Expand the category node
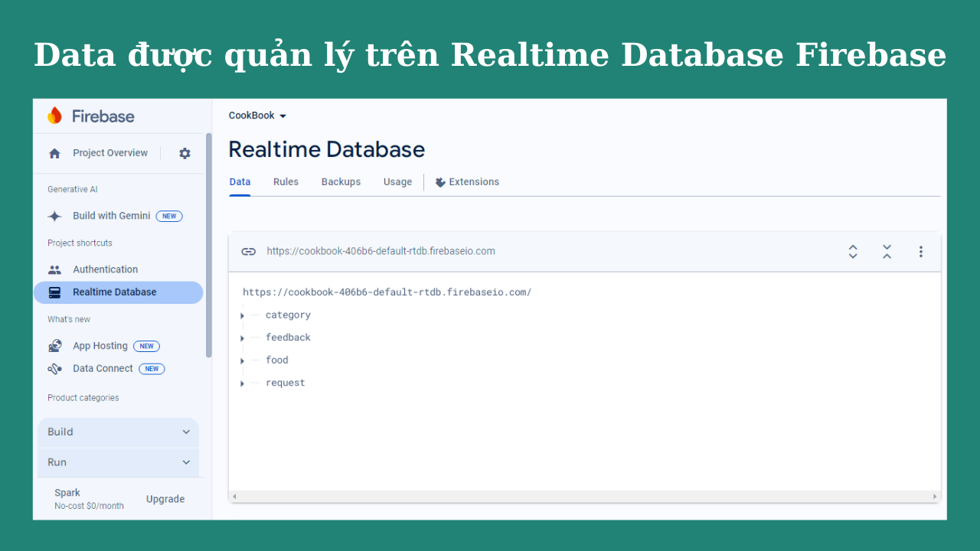 point(242,315)
